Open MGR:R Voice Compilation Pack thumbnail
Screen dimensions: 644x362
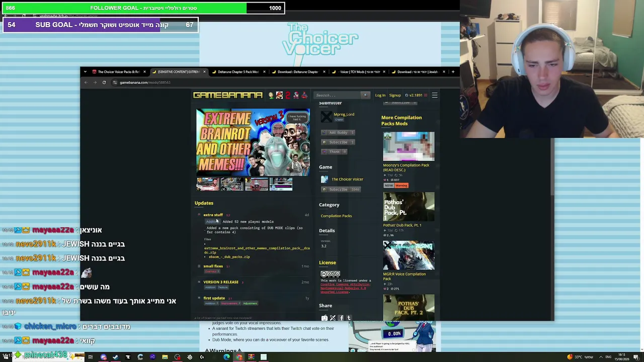409,255
